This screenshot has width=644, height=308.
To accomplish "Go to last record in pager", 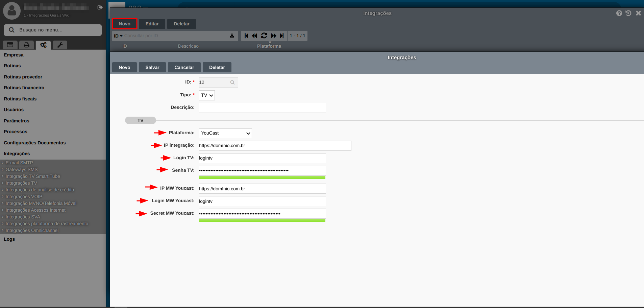I will click(x=282, y=36).
